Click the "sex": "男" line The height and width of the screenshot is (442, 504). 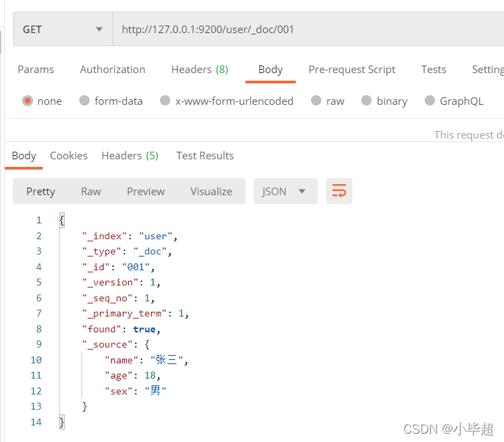[135, 391]
